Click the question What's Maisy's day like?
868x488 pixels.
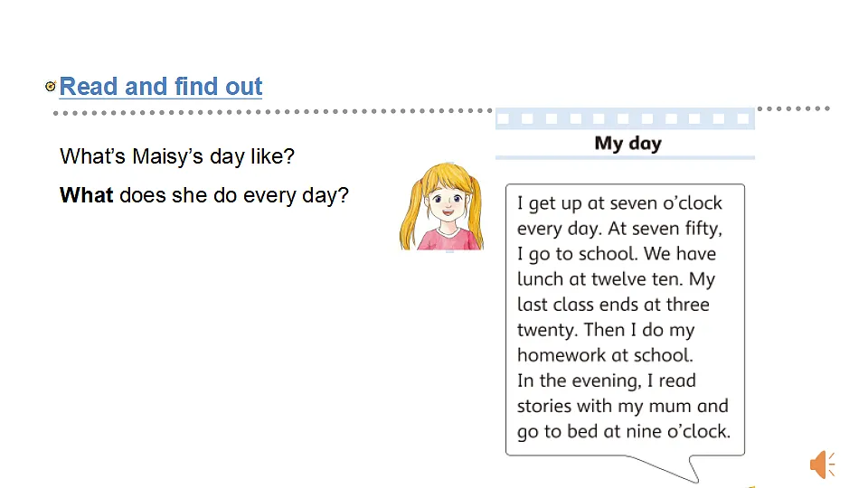[177, 156]
